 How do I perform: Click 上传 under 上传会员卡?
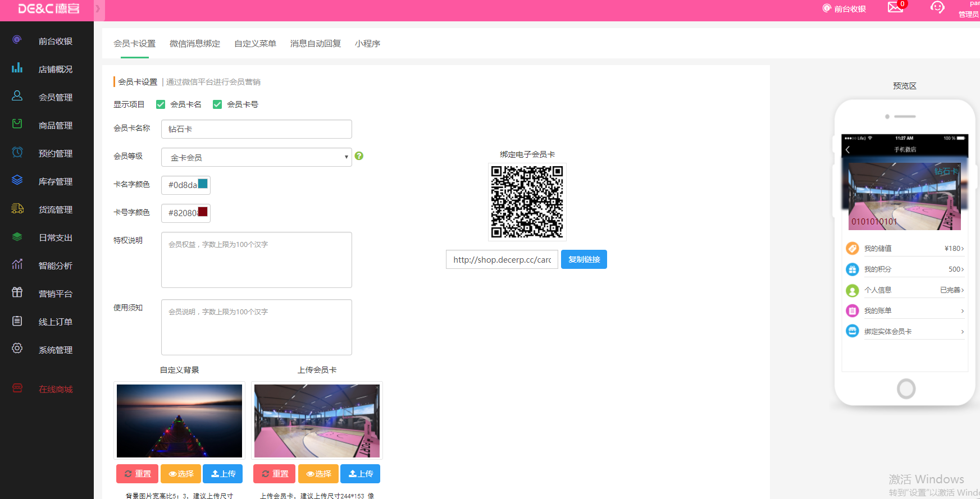361,474
